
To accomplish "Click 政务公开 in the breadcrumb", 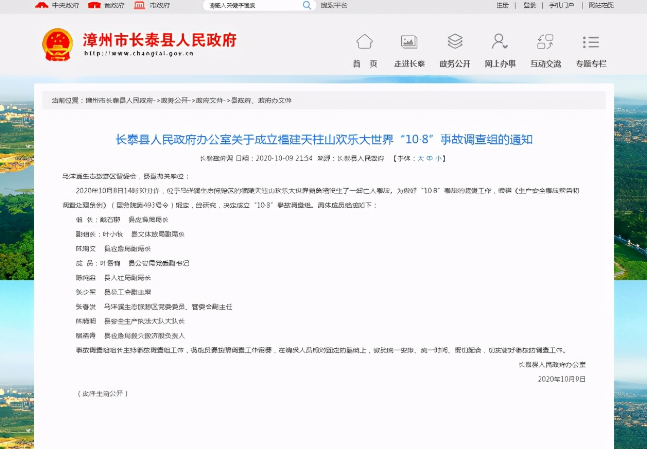I will 174,100.
